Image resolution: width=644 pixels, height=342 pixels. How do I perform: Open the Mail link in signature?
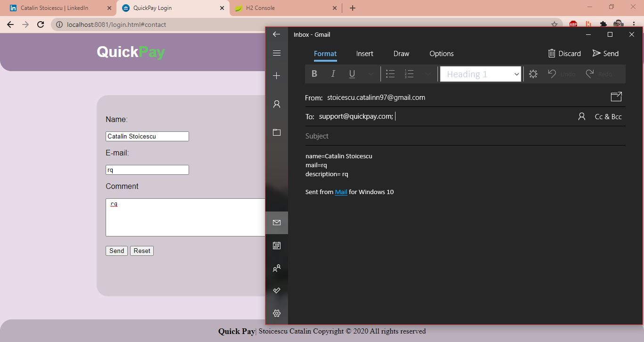click(341, 192)
